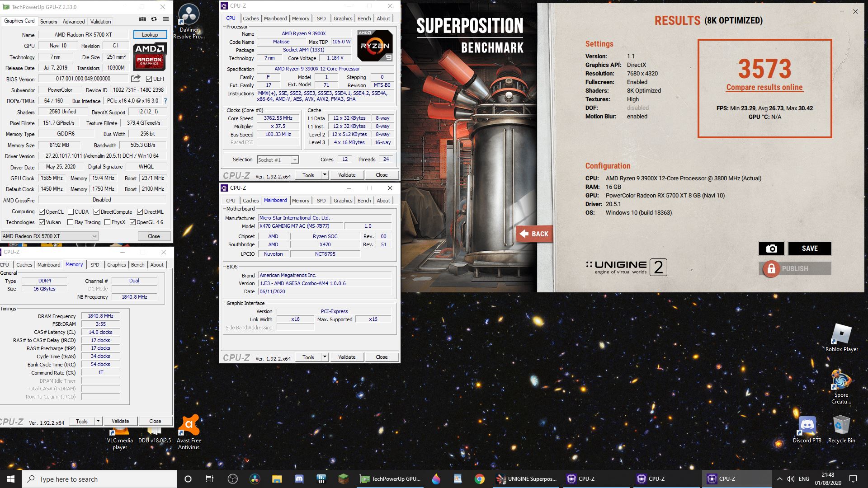Viewport: 868px width, 488px height.
Task: Click the ENG language indicator
Action: pyautogui.click(x=804, y=479)
